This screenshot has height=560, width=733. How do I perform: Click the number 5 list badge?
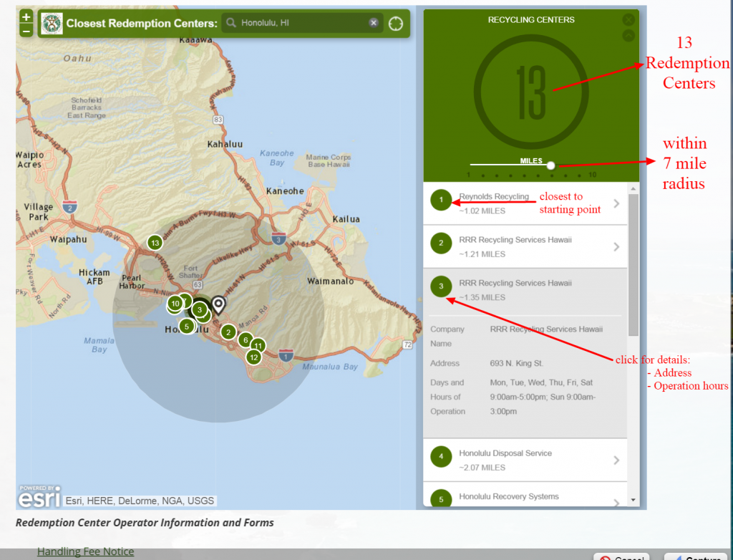(441, 498)
